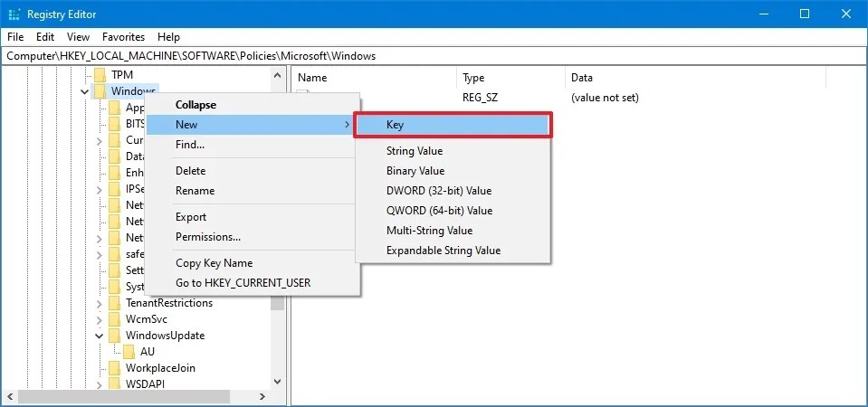Choose Go to HKEY_CURRENT_USER
The height and width of the screenshot is (407, 868).
[253, 283]
